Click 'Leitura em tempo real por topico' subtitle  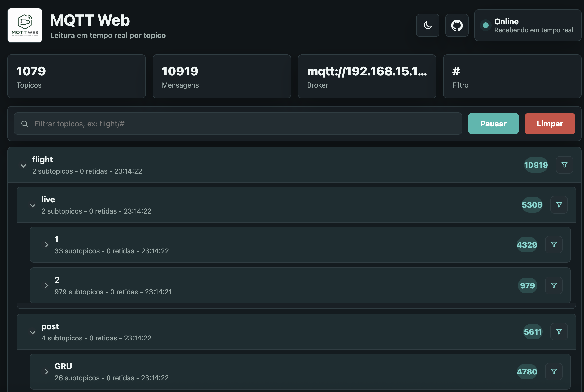pos(108,35)
